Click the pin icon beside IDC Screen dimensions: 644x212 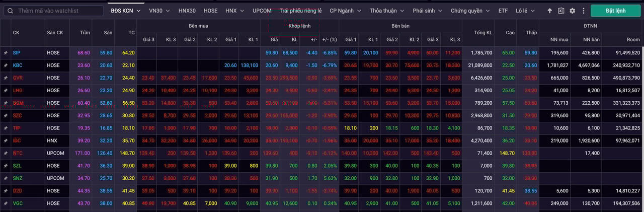click(6, 140)
